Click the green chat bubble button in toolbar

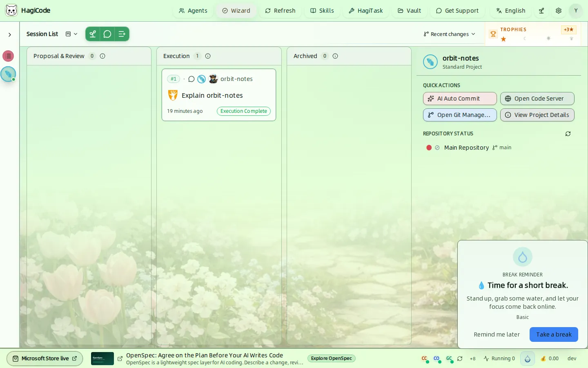click(107, 34)
